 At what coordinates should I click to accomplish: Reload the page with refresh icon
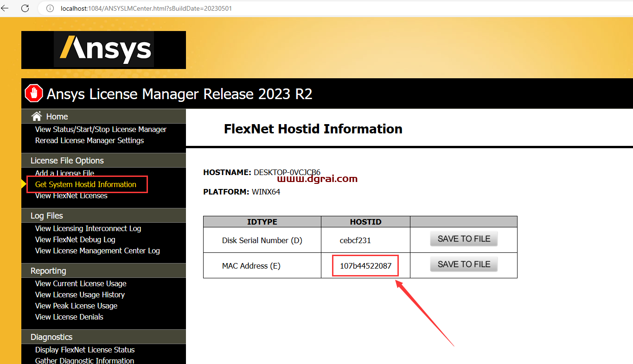coord(25,8)
